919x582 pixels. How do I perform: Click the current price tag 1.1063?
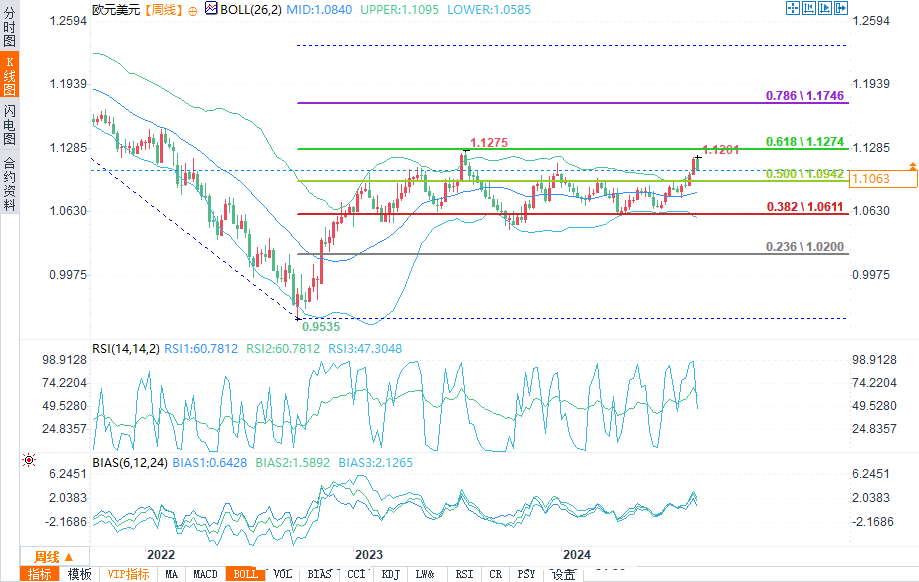point(883,179)
